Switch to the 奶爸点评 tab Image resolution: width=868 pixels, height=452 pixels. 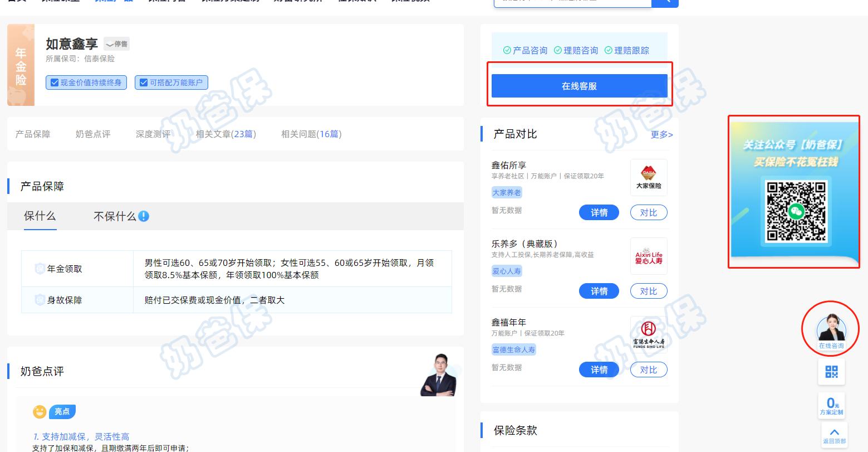pyautogui.click(x=93, y=134)
